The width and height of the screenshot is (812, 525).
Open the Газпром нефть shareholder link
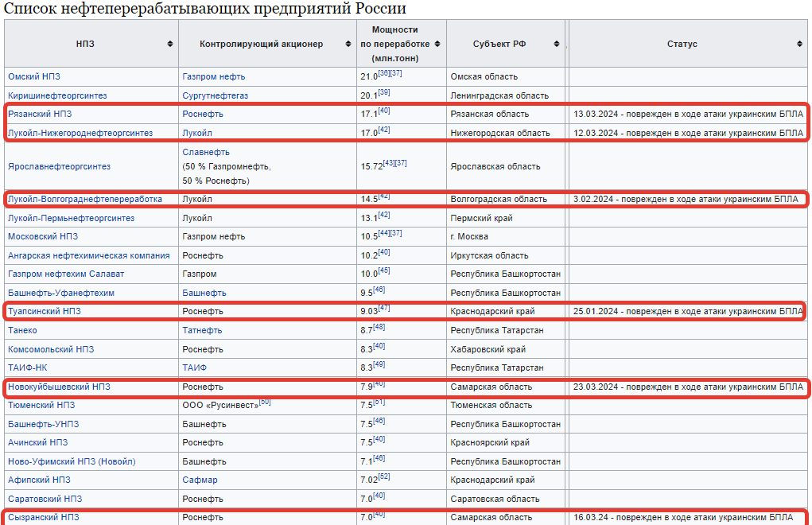pyautogui.click(x=214, y=76)
